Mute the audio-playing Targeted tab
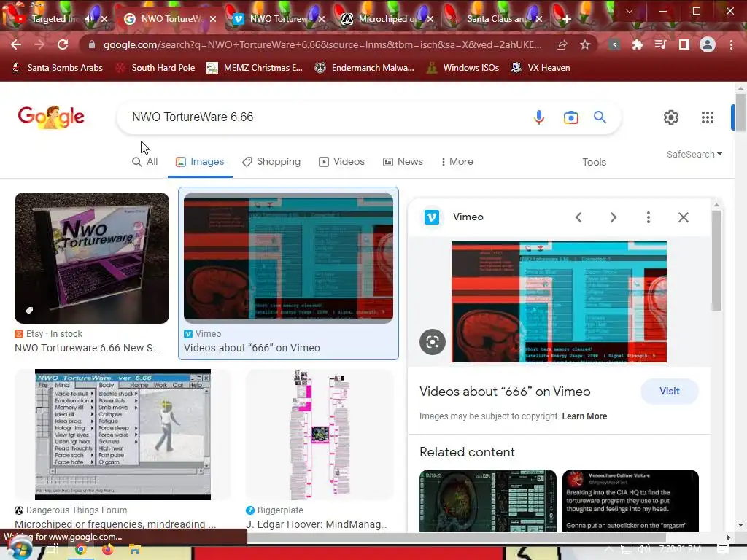Screen dimensions: 747x560 pos(90,19)
